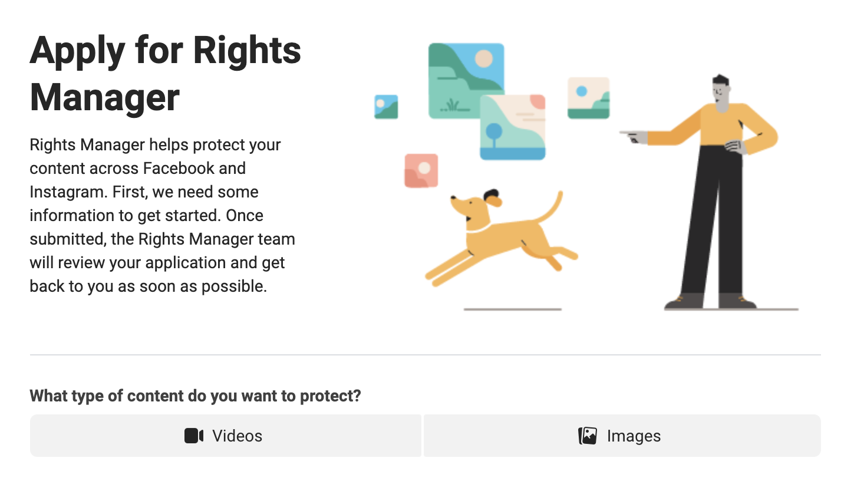Choose Images as content to protect

coord(622,436)
